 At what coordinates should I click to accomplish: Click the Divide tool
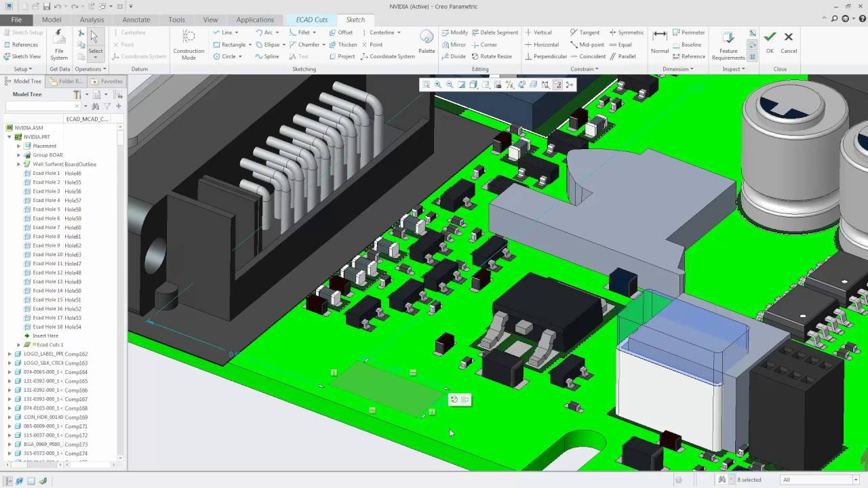(454, 56)
